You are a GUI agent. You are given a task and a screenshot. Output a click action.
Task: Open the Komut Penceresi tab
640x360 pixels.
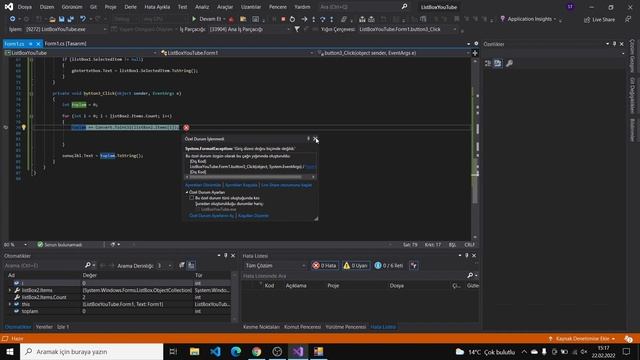coord(302,327)
